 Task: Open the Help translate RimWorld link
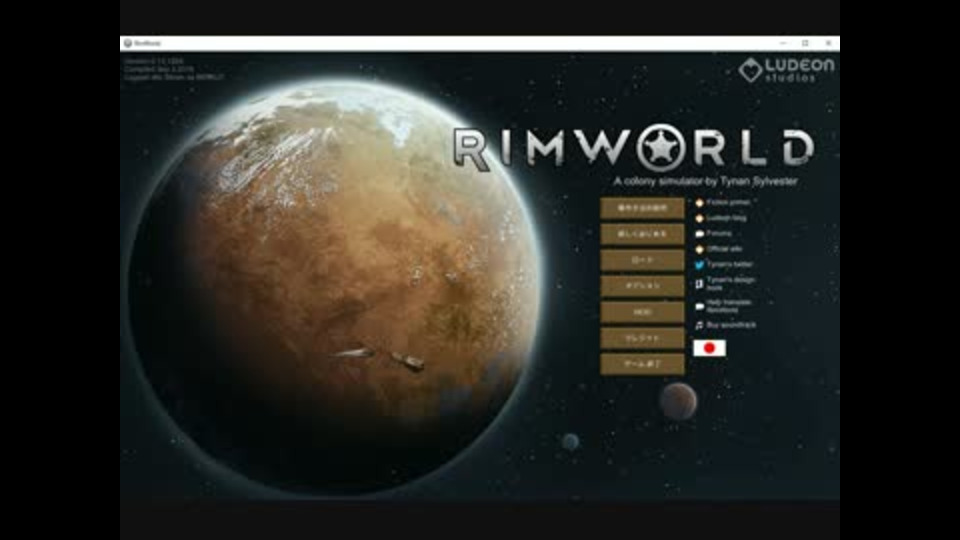coord(729,306)
